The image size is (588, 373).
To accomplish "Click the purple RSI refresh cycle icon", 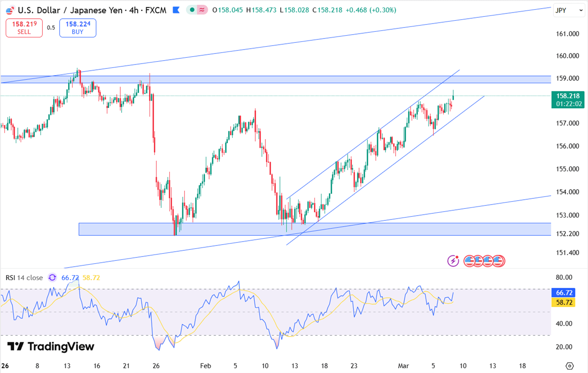I will point(52,278).
